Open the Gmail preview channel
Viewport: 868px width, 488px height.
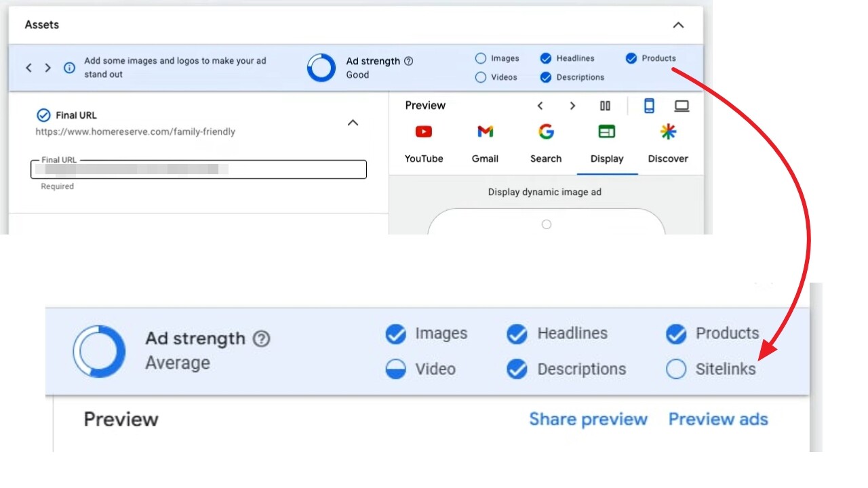[x=485, y=131]
